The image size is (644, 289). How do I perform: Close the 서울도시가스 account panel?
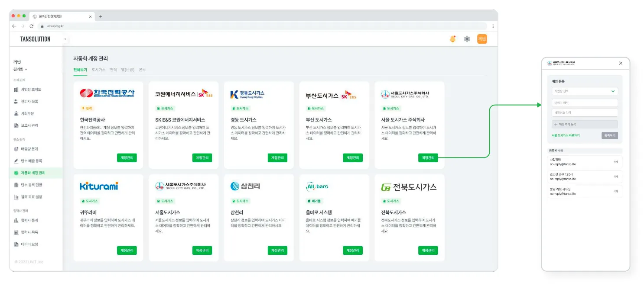[621, 63]
